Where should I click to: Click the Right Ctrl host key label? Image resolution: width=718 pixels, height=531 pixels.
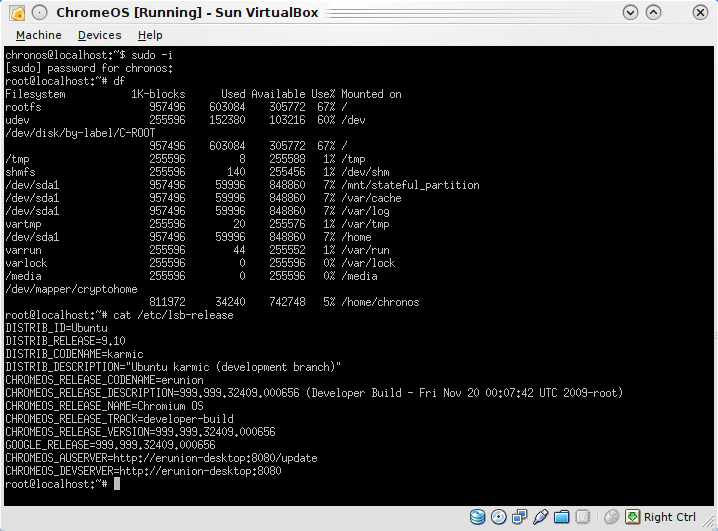click(669, 517)
